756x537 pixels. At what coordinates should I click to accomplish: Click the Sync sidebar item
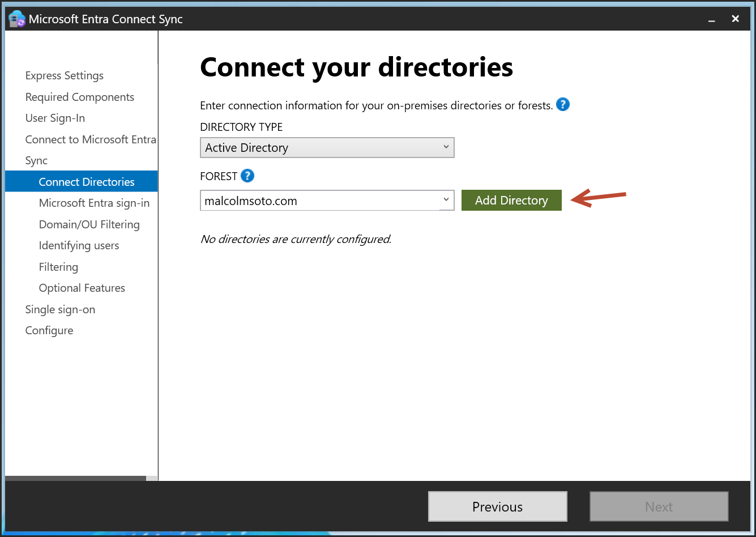(36, 161)
